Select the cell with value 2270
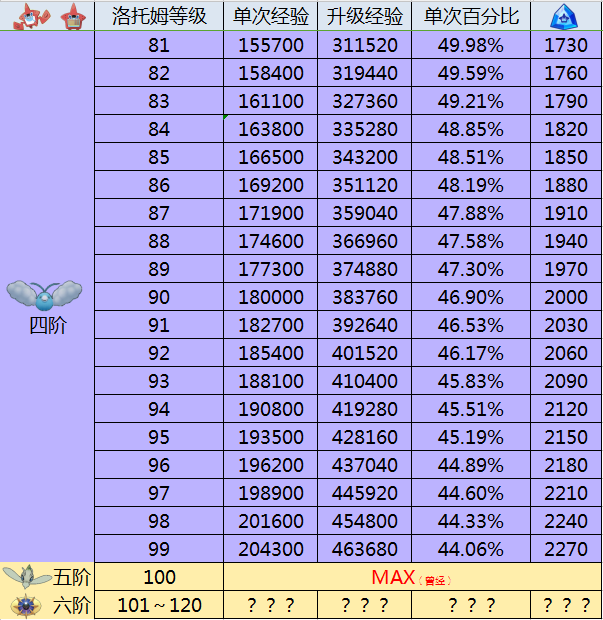The width and height of the screenshot is (603, 620). pyautogui.click(x=566, y=549)
